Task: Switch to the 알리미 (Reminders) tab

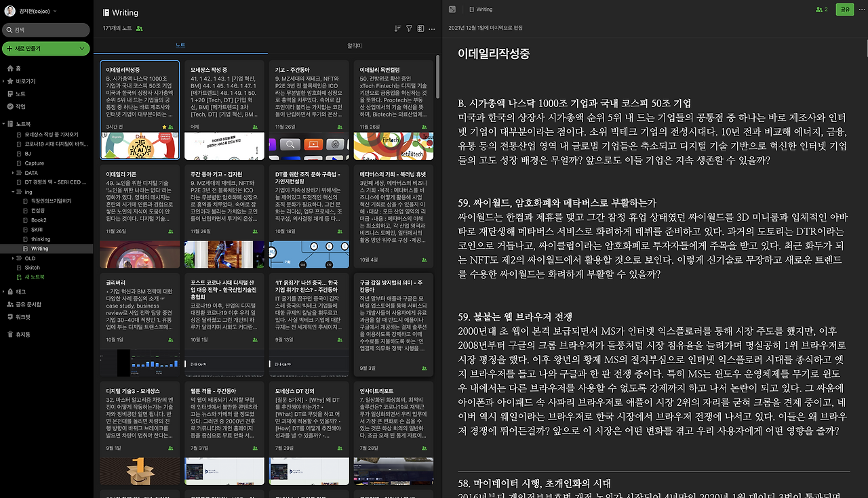Action: click(x=355, y=45)
